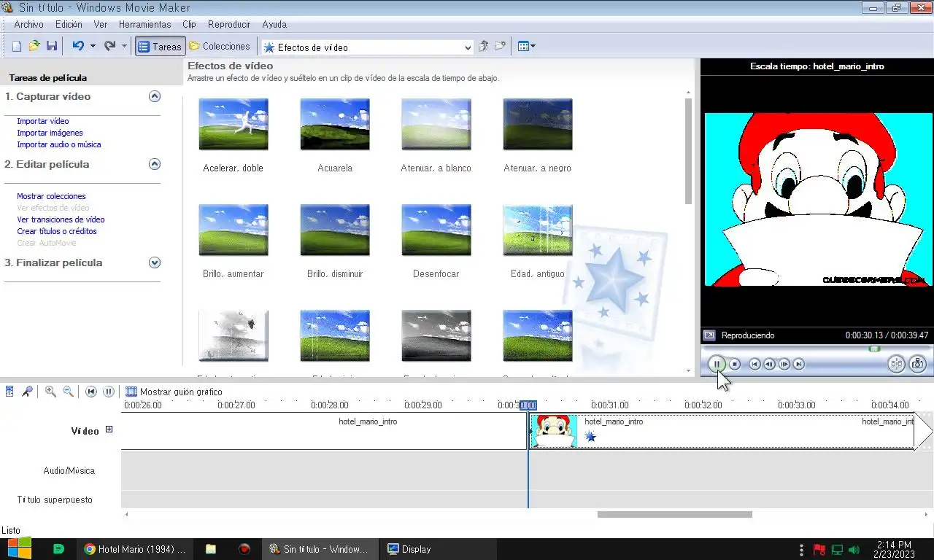Collapse the Capturar vídeo section
Image resolution: width=934 pixels, height=560 pixels.
click(155, 96)
